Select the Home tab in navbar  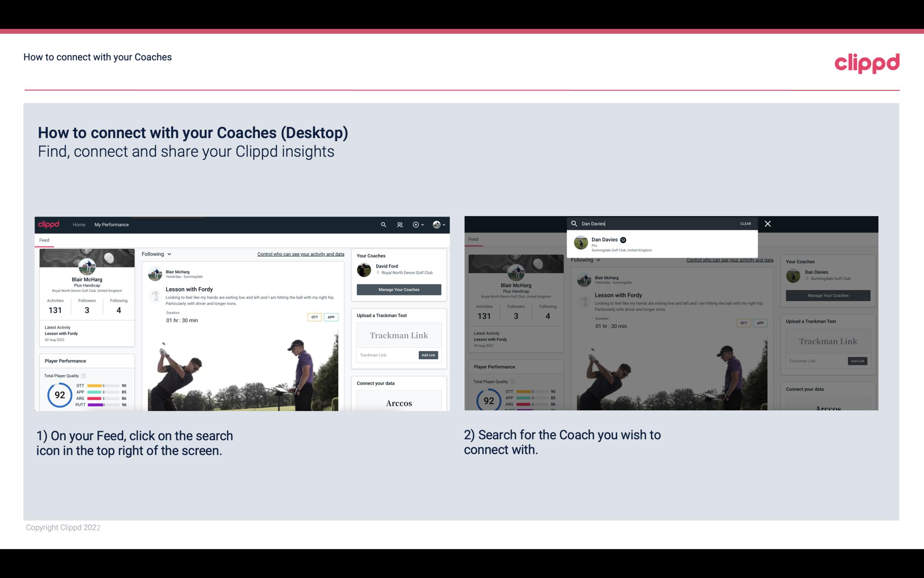(80, 224)
